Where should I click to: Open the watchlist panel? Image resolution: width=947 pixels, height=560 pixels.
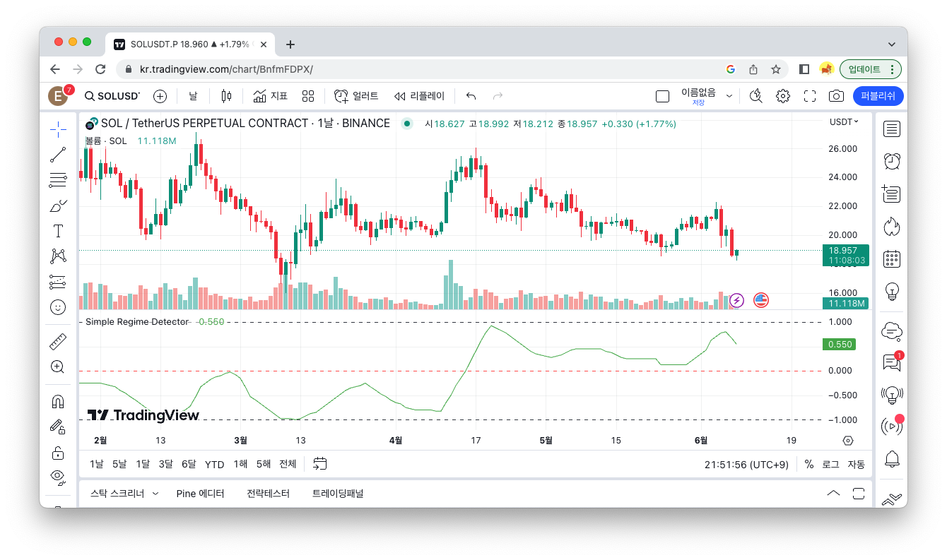[892, 129]
